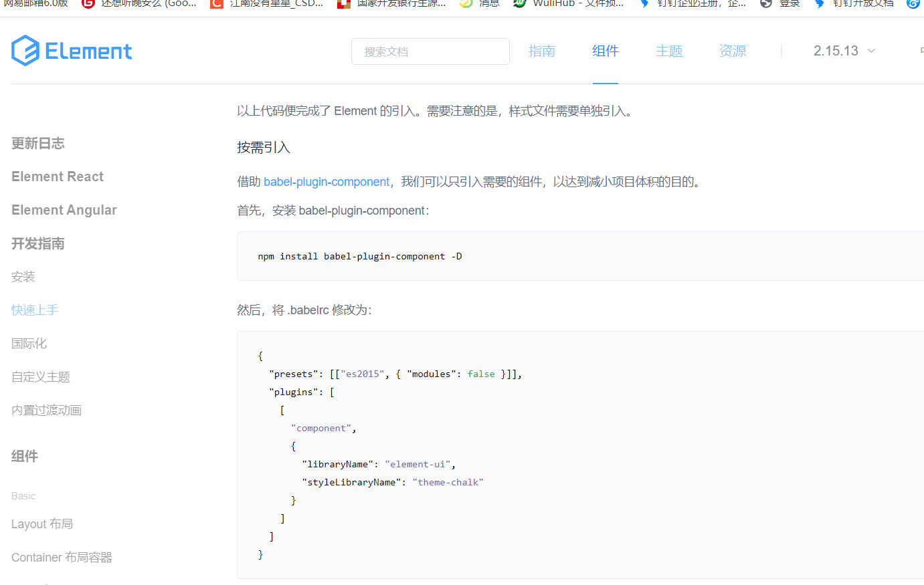Viewport: 924px width, 585px height.
Task: Click the CSDN favicon for 江南没有星星
Action: pyautogui.click(x=216, y=5)
